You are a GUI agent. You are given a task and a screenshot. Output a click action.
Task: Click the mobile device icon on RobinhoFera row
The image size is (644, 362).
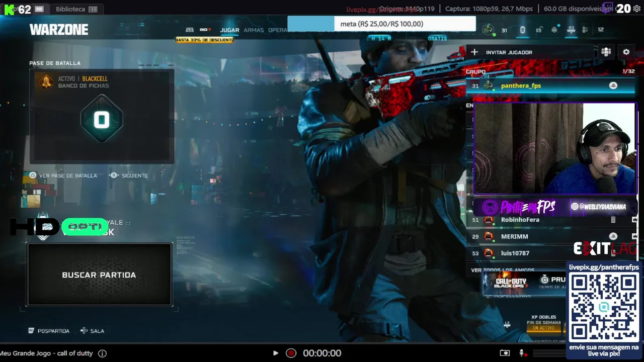point(613,220)
